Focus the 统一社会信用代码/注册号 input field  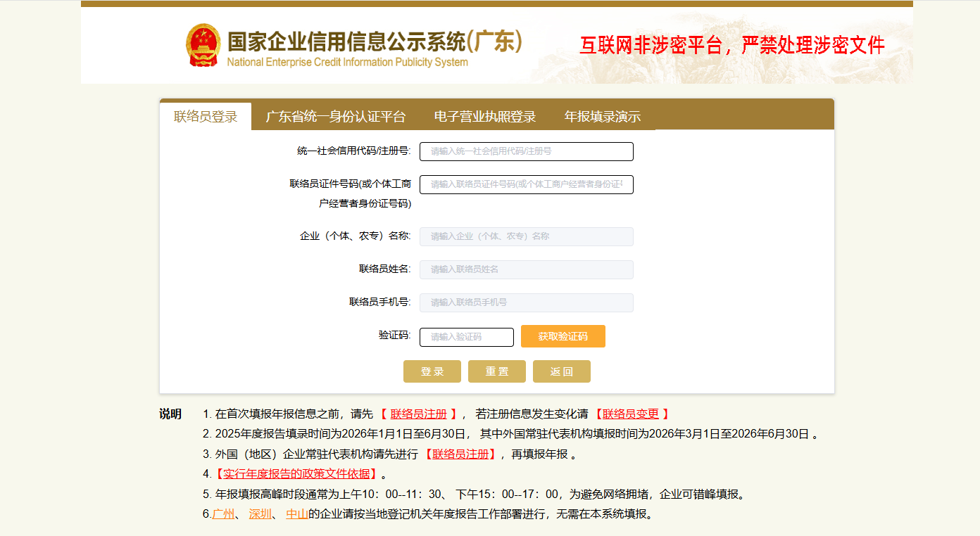click(527, 151)
